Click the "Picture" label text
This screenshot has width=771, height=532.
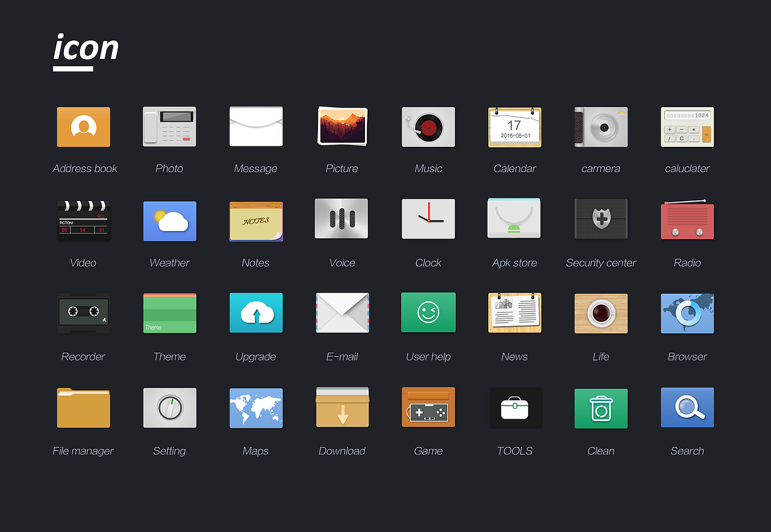coord(342,169)
